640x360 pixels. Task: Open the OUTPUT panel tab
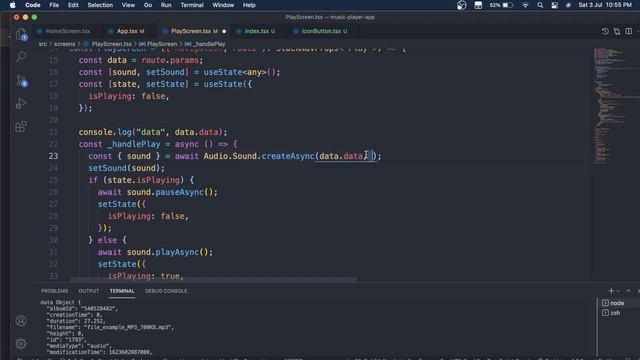coord(89,291)
